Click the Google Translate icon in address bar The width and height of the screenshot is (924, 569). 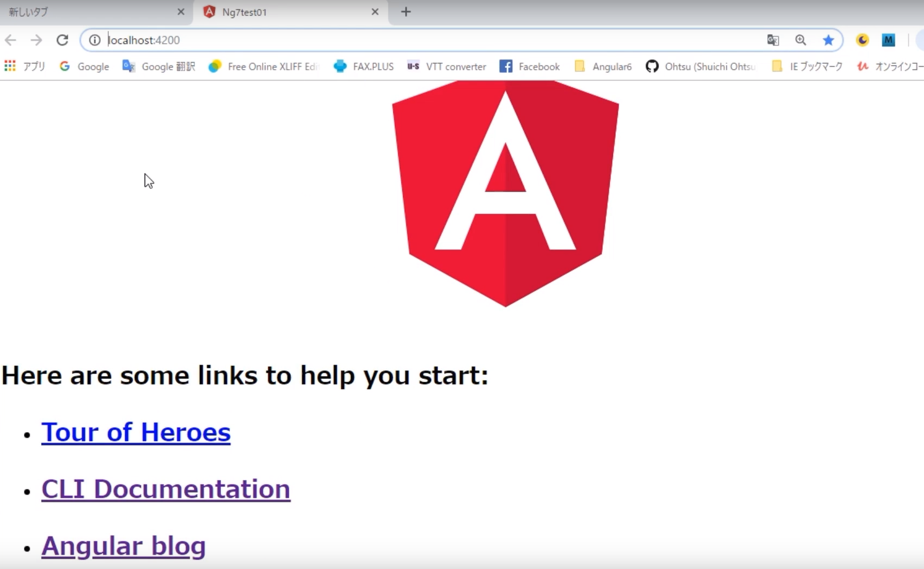tap(773, 40)
